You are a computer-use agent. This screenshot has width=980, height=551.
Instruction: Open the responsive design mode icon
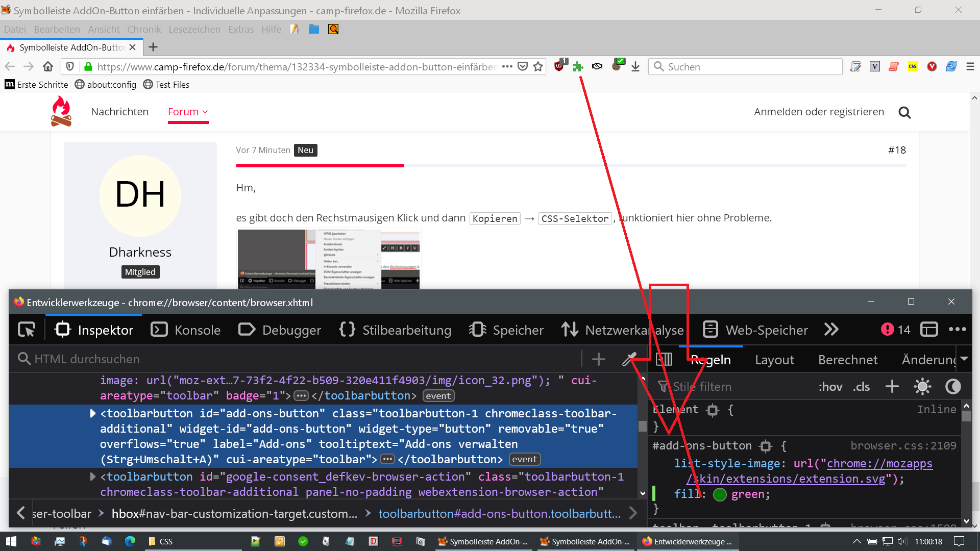click(928, 330)
